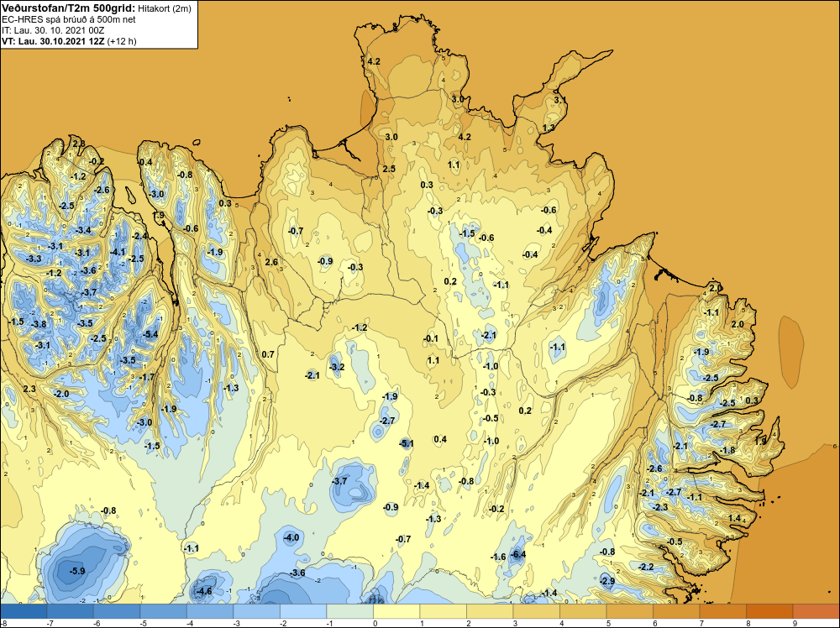
Task: Click the temperature value "-2.9"
Action: tap(607, 581)
